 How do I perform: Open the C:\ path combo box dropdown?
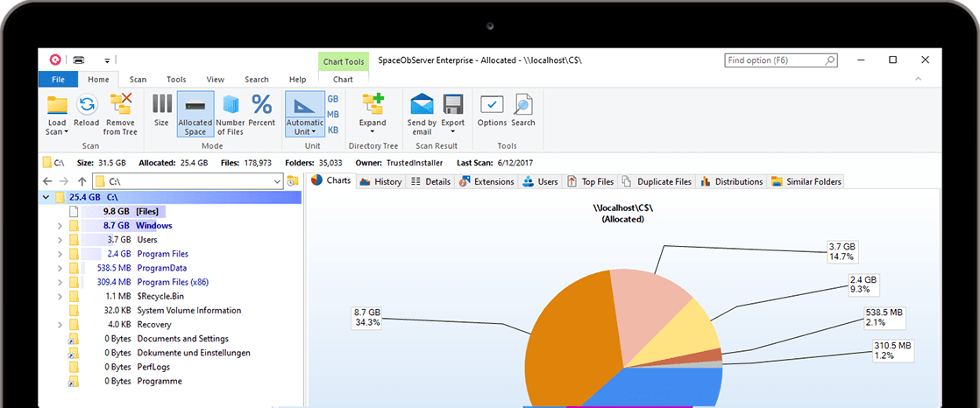[278, 181]
